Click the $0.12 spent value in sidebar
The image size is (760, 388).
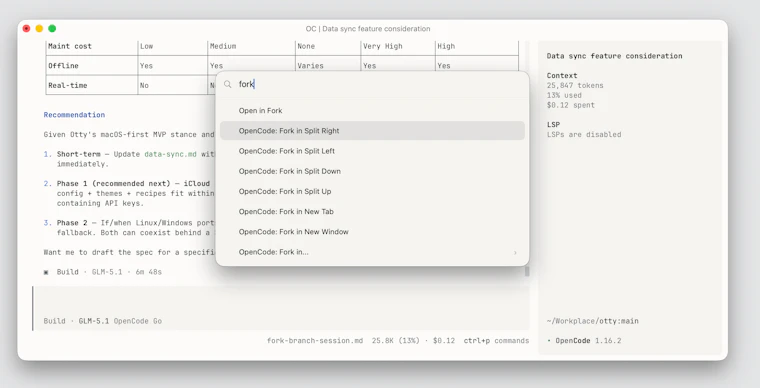(570, 105)
